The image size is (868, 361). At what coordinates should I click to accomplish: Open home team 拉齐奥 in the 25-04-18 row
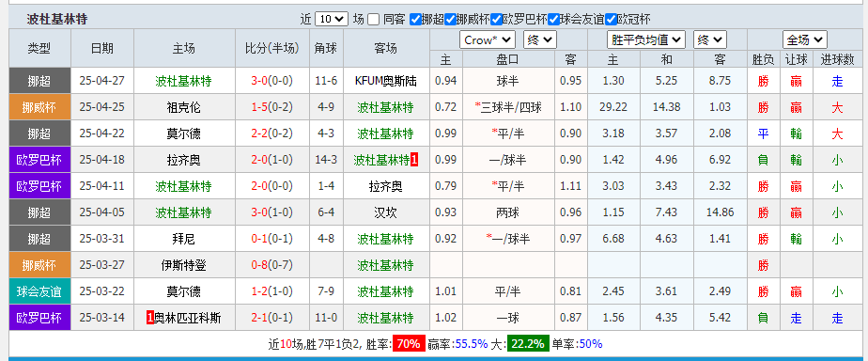coord(184,160)
